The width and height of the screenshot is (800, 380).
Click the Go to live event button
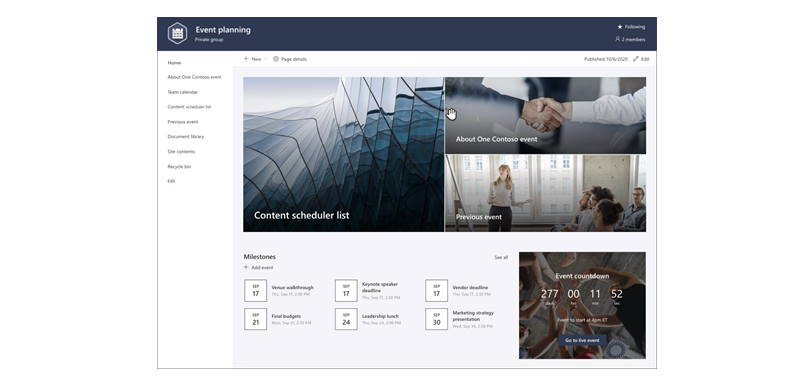click(582, 340)
